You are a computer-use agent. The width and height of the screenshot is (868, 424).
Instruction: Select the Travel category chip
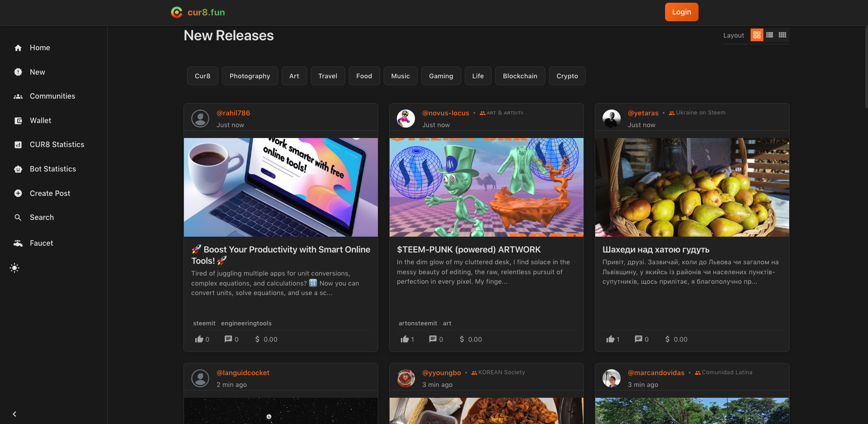pos(328,76)
